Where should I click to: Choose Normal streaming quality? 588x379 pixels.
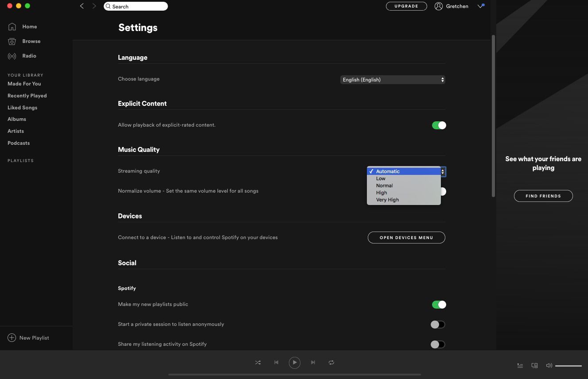click(x=404, y=186)
